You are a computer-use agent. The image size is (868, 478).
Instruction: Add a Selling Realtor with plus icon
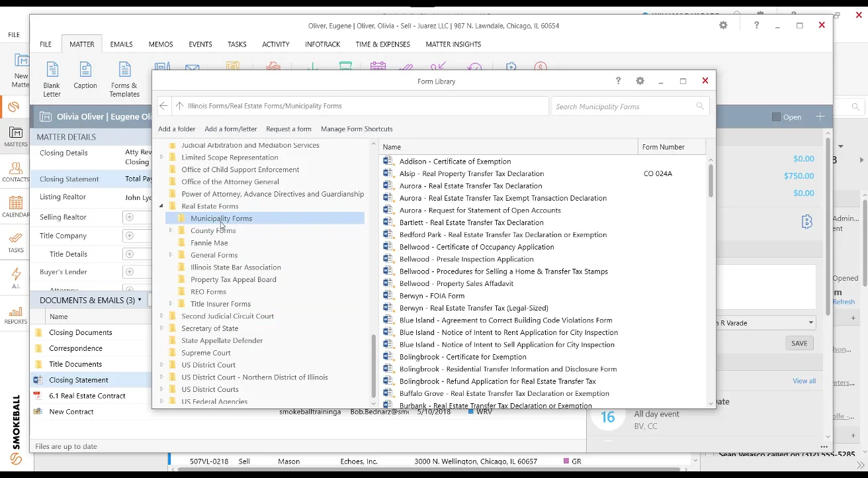pyautogui.click(x=130, y=217)
